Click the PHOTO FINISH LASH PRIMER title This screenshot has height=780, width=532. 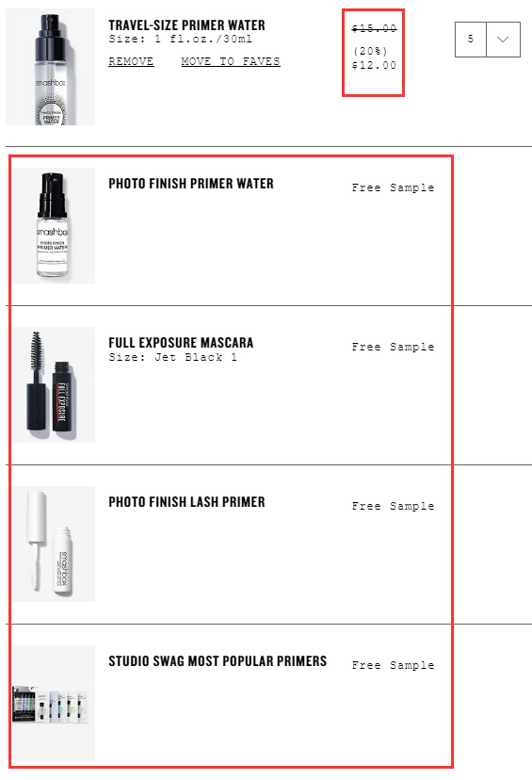tap(187, 502)
